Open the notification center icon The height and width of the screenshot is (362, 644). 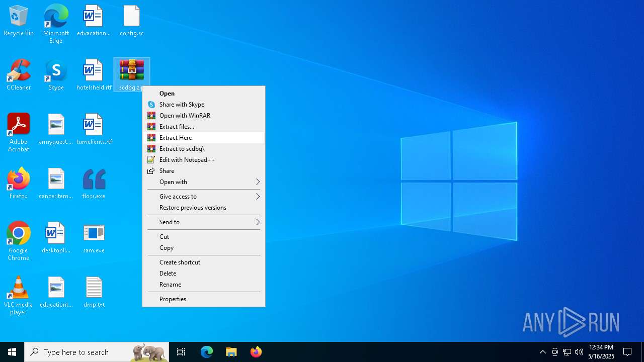click(627, 352)
